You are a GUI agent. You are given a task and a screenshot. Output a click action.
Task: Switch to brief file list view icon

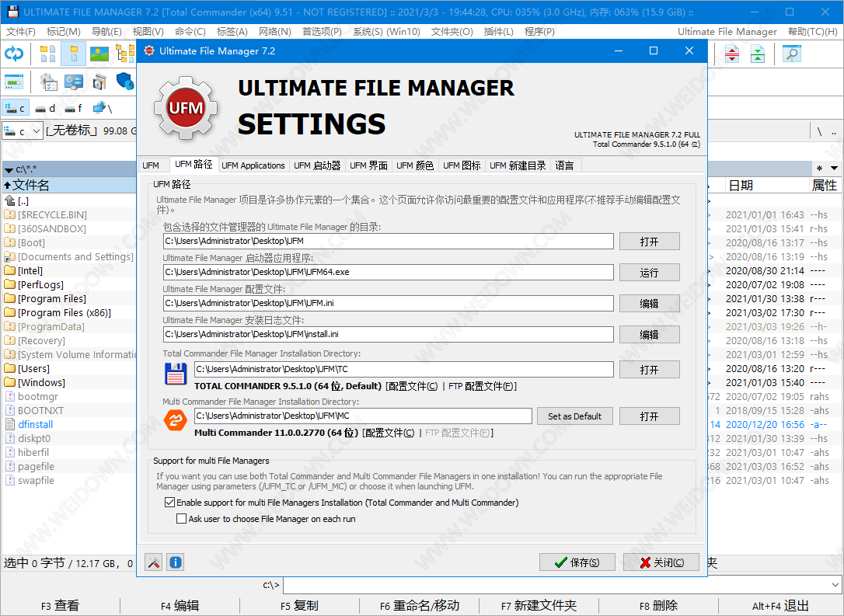(x=48, y=54)
